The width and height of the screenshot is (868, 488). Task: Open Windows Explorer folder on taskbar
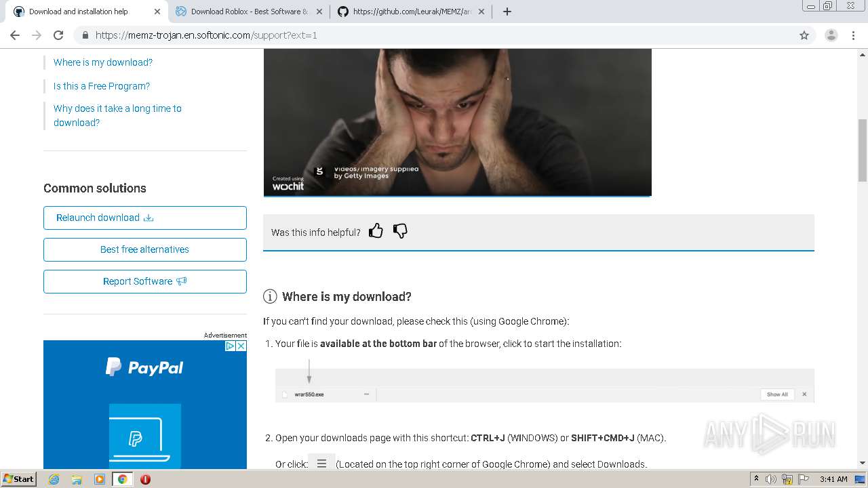pyautogui.click(x=77, y=479)
